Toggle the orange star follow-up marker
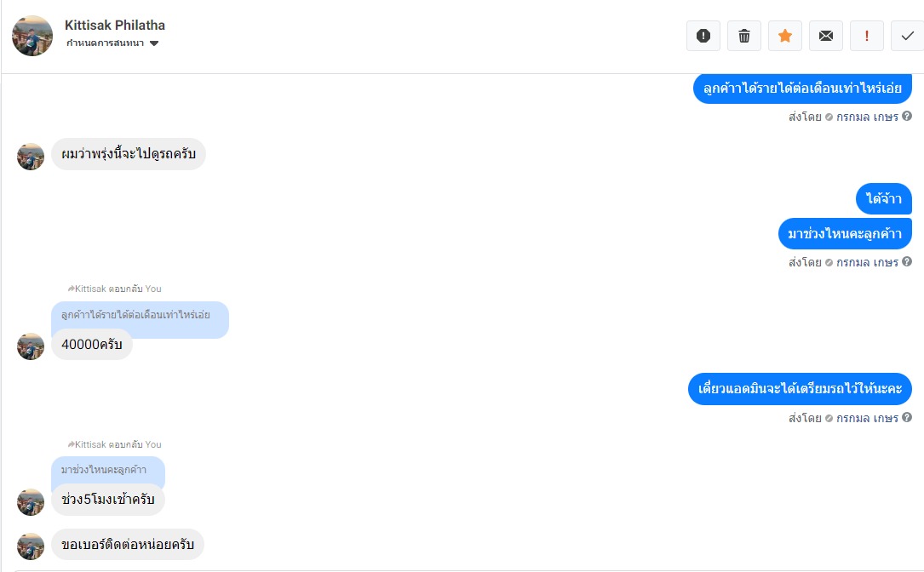 point(785,36)
